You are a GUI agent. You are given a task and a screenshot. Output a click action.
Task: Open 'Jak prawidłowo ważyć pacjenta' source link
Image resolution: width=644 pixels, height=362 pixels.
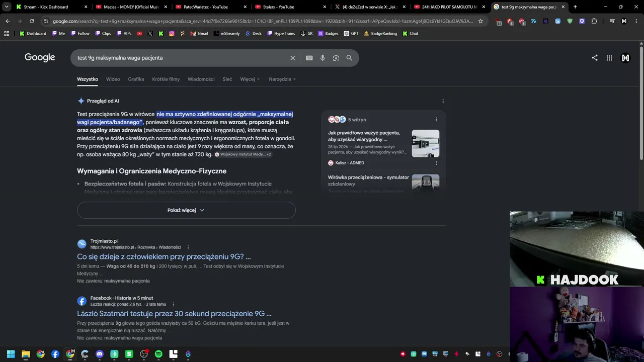pyautogui.click(x=364, y=136)
